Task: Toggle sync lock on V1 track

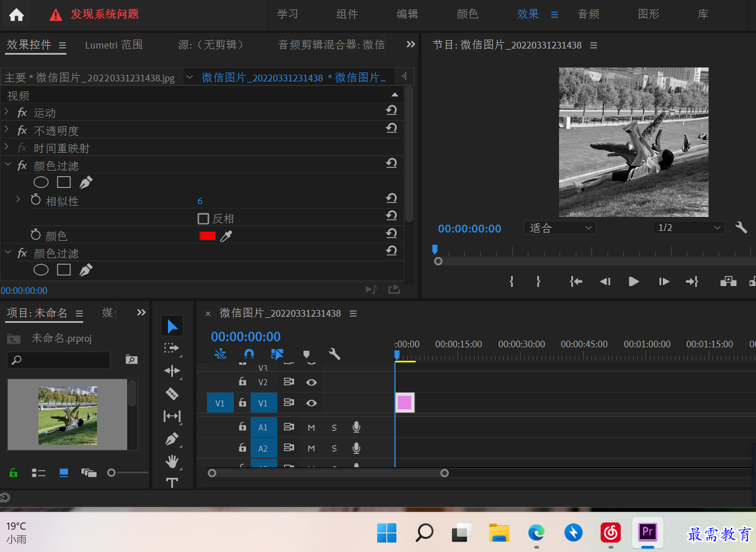Action: tap(288, 403)
